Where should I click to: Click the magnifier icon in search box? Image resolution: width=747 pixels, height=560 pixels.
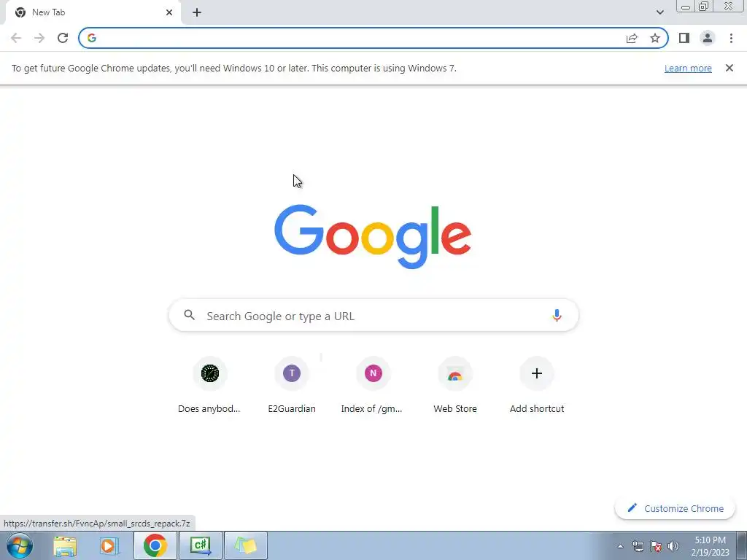point(189,315)
